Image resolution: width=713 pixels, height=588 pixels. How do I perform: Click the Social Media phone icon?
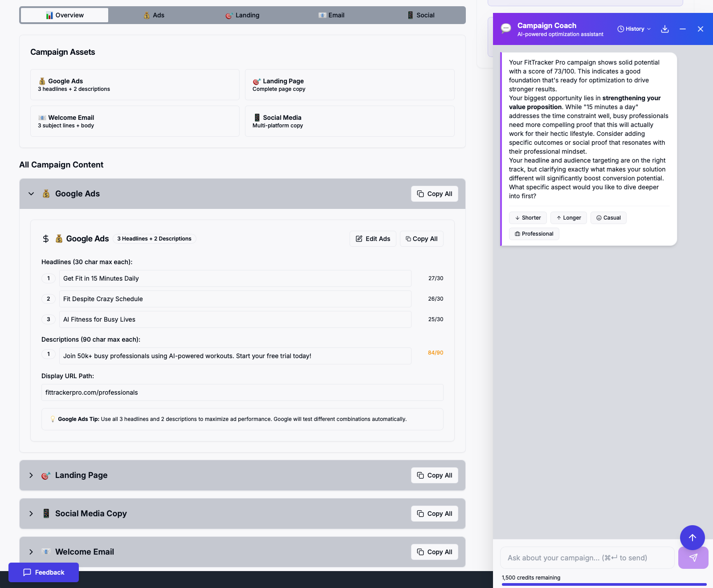257,118
